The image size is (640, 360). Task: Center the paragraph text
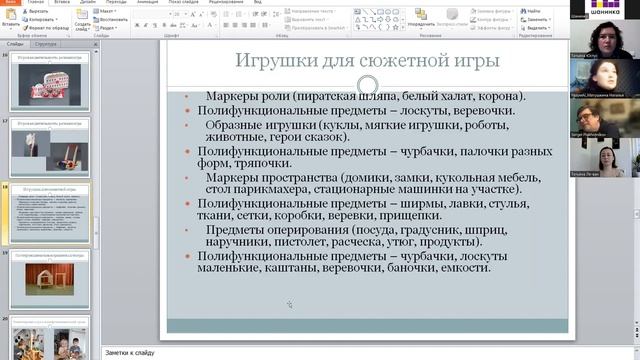235,25
